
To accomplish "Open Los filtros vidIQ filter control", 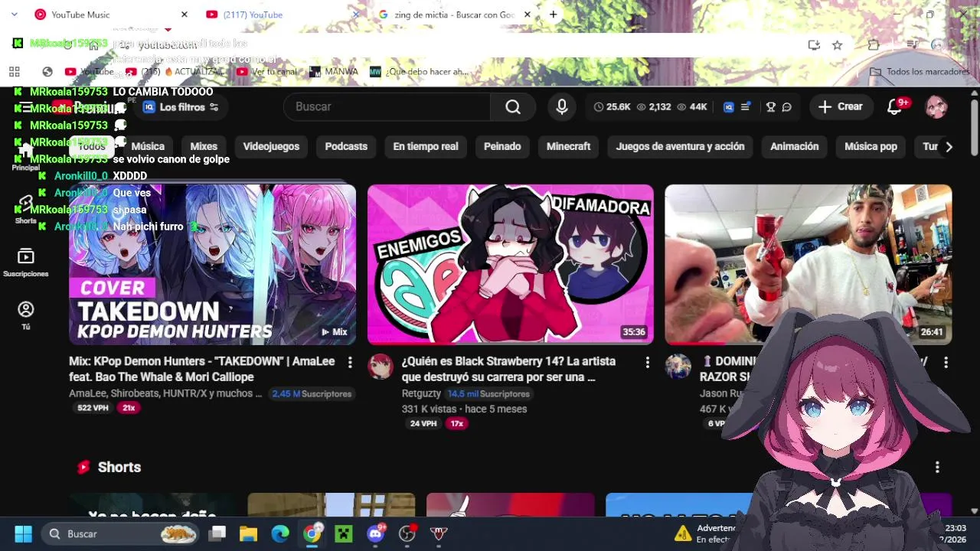I will [181, 107].
